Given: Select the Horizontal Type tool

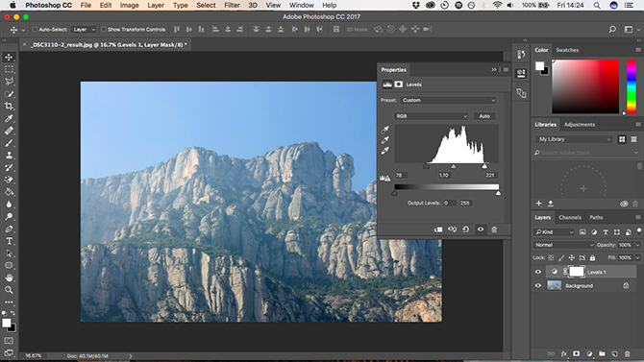Looking at the screenshot, I should (x=9, y=241).
